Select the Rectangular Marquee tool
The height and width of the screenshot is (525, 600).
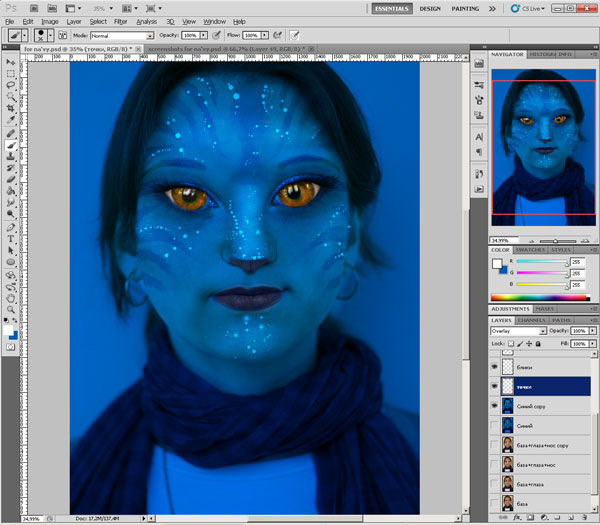click(10, 73)
